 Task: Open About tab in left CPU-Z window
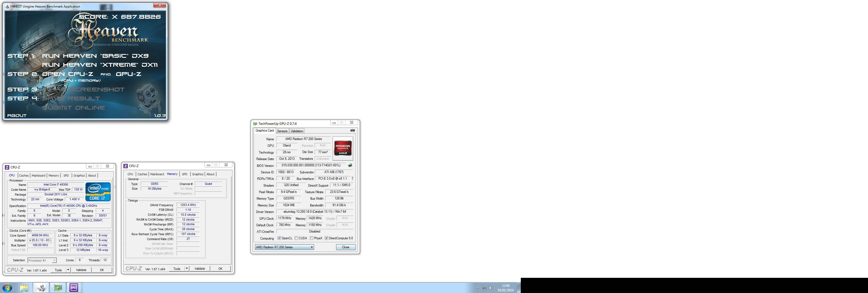92,176
